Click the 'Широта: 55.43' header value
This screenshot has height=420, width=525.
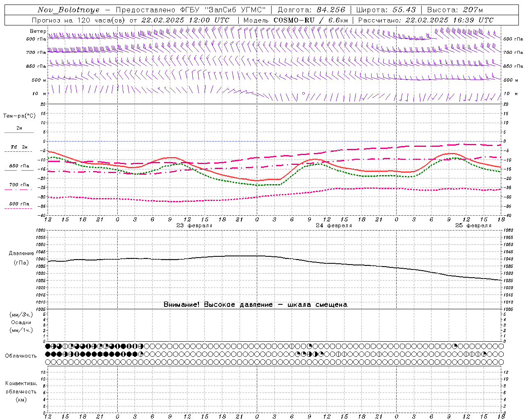coord(386,10)
